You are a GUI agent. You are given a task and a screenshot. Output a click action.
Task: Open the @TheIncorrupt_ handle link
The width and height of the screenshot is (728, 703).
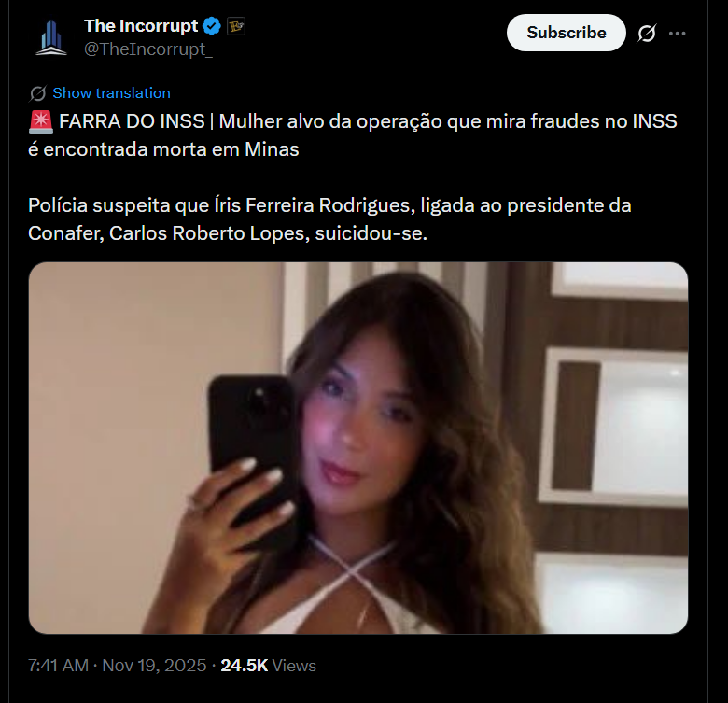pos(148,49)
